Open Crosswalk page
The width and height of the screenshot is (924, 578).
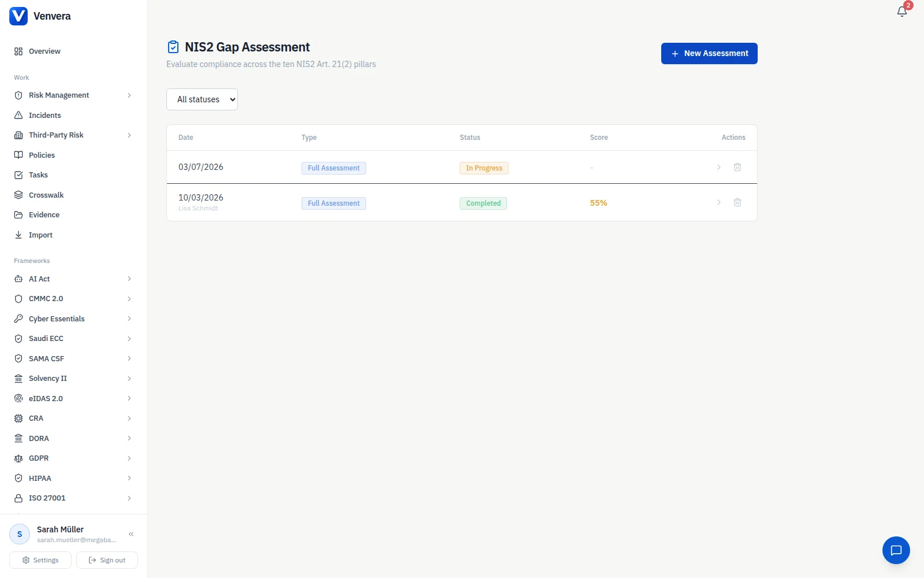73,195
